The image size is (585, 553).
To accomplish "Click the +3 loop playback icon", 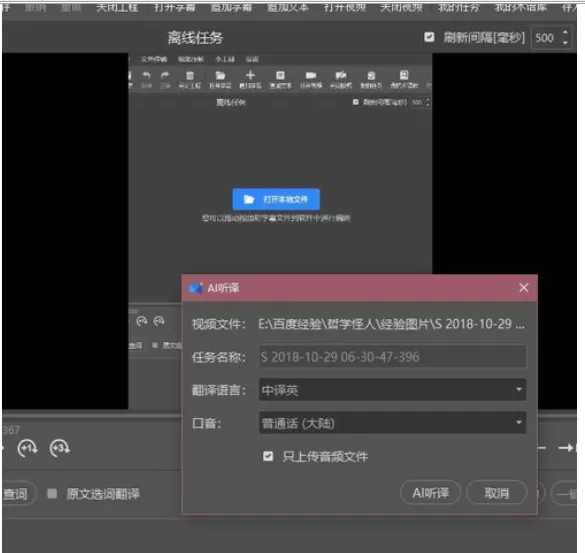I will pyautogui.click(x=60, y=448).
